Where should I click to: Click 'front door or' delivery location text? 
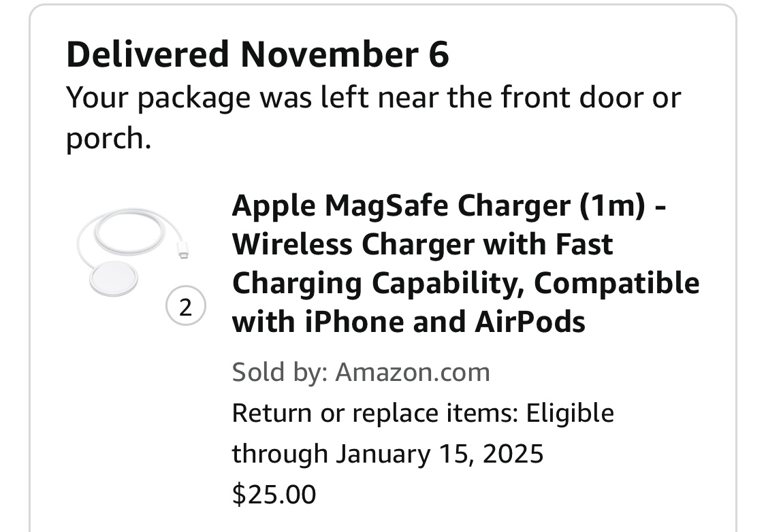[x=590, y=98]
